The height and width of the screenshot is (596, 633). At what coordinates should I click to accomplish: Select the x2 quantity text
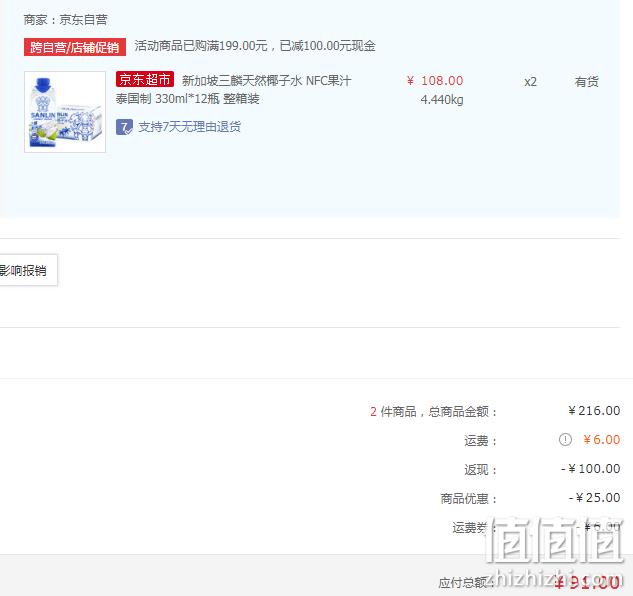click(530, 82)
